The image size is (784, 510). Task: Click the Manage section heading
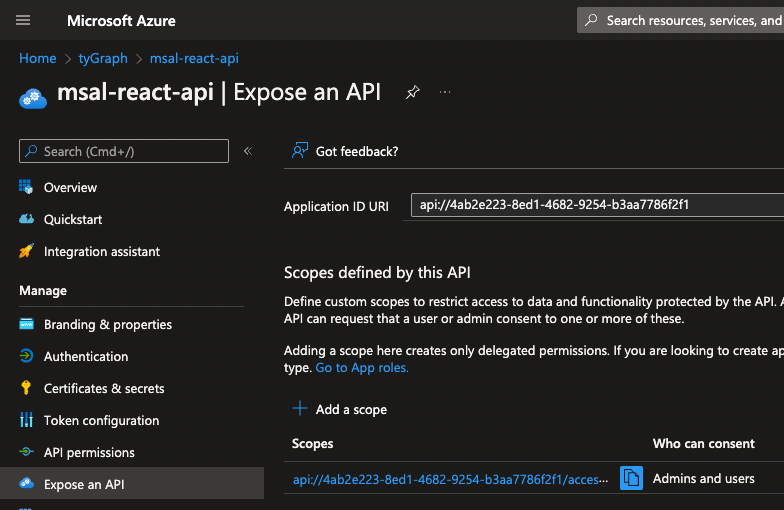(x=43, y=290)
